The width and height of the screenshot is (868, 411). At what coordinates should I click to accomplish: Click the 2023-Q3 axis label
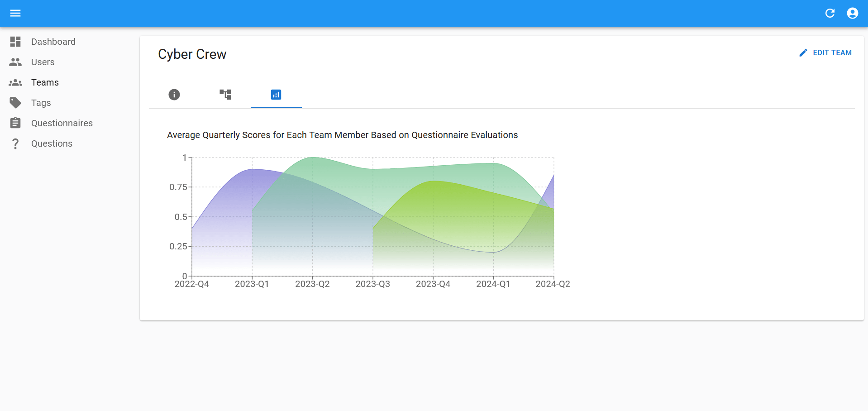coord(373,284)
